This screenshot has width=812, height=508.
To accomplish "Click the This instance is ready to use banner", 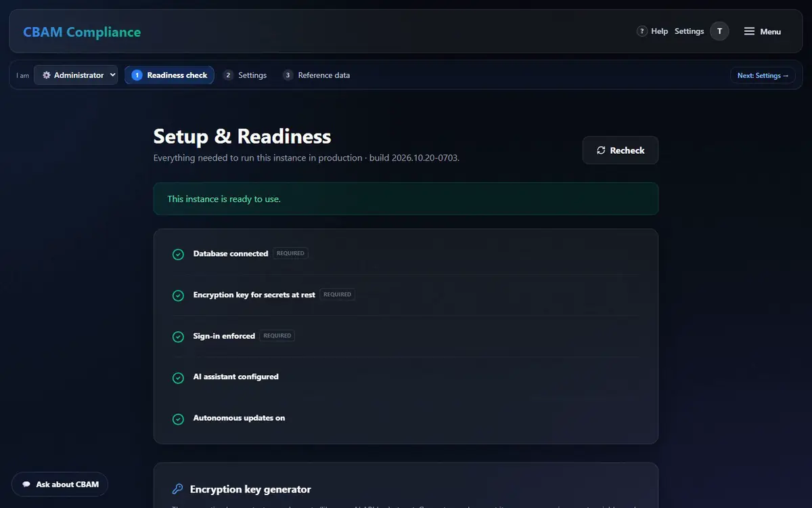I will click(406, 199).
